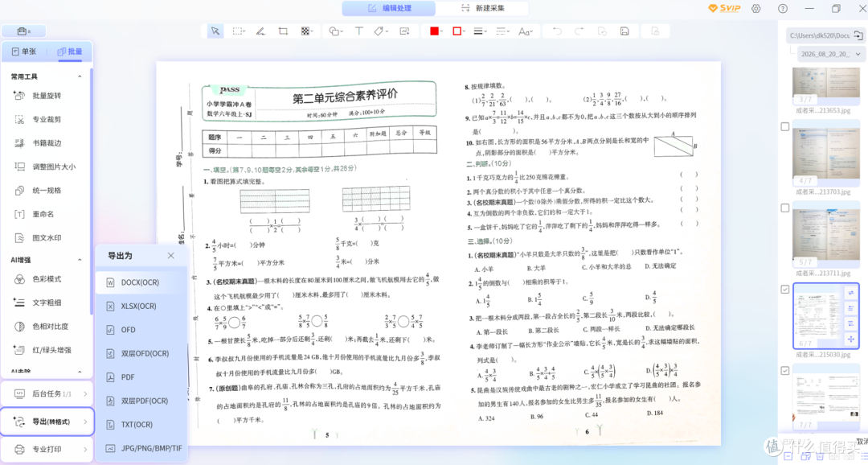Switch to 新建采集 tab

[x=482, y=8]
